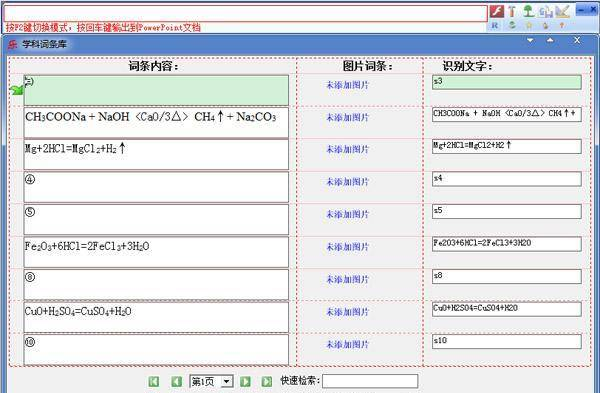600x393 pixels.
Task: Click 未添加图片 link in the Fe2O3 row
Action: (x=347, y=247)
